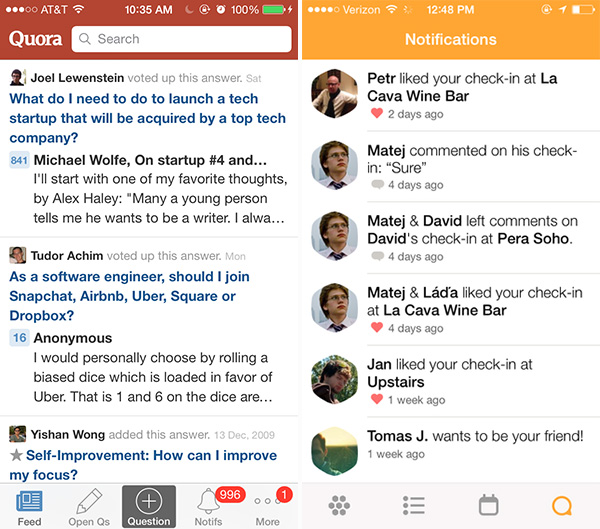Open Michael Wolfe's answer author line

coord(150,160)
